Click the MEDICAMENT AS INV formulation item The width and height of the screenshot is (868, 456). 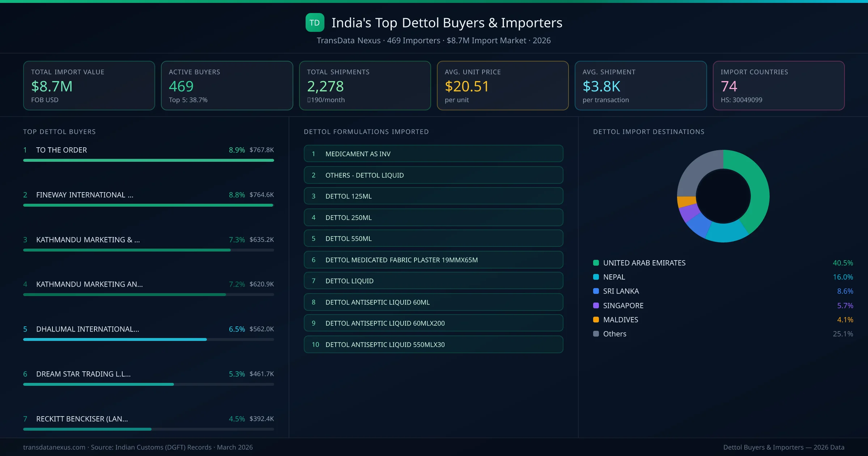pyautogui.click(x=433, y=153)
